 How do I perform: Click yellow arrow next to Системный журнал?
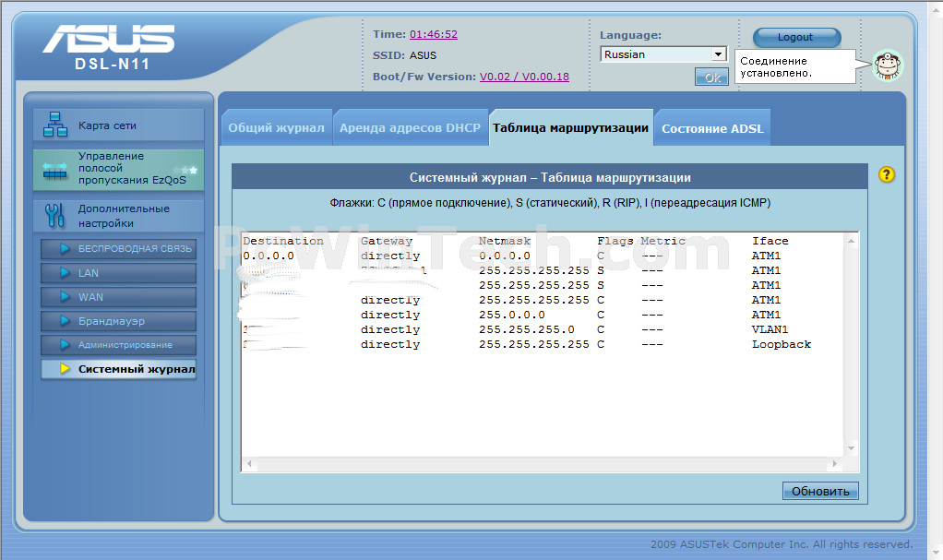tap(65, 369)
